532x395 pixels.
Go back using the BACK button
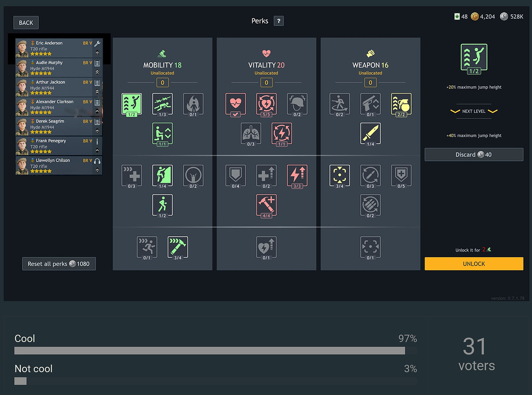[x=26, y=23]
